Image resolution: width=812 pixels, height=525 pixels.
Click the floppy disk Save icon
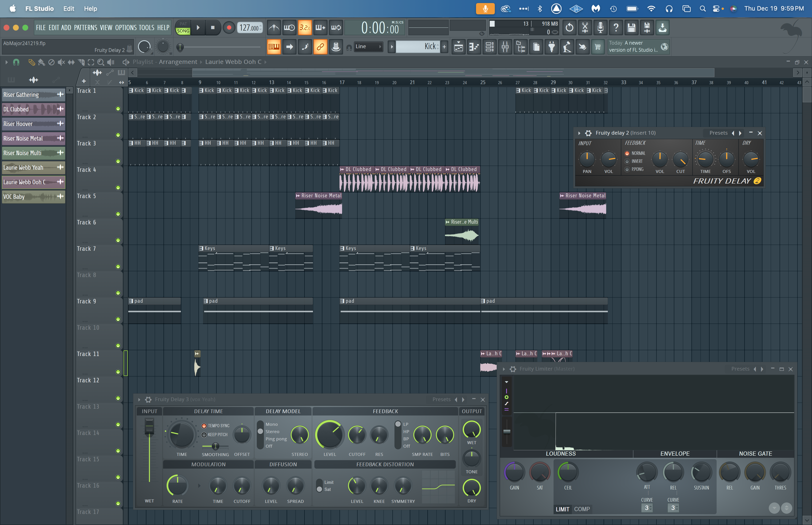631,28
